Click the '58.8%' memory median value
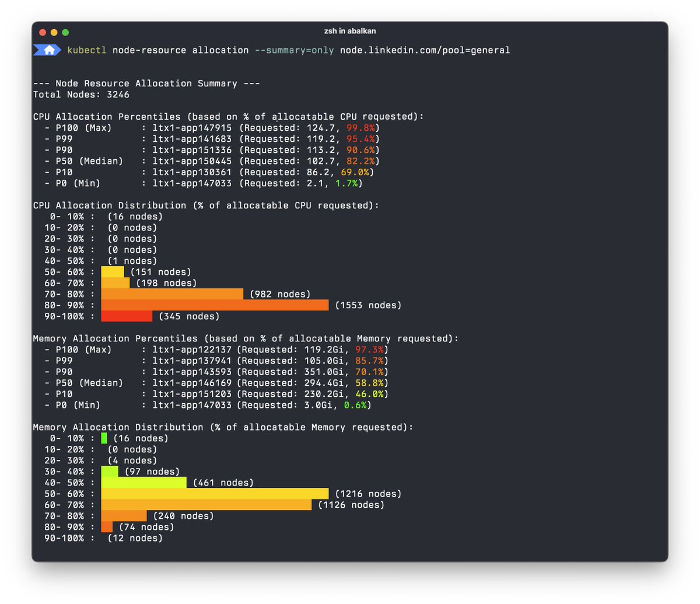This screenshot has width=700, height=604. pos(369,383)
